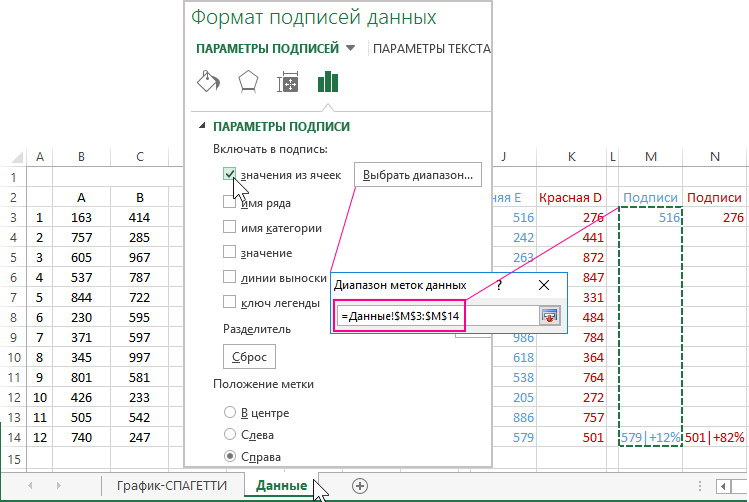Switch to График-СПАГЕТТИ sheet tab
Image resolution: width=749 pixels, height=502 pixels.
click(172, 486)
